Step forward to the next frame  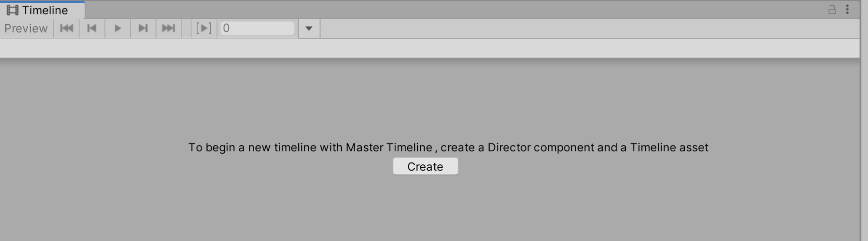coord(143,29)
